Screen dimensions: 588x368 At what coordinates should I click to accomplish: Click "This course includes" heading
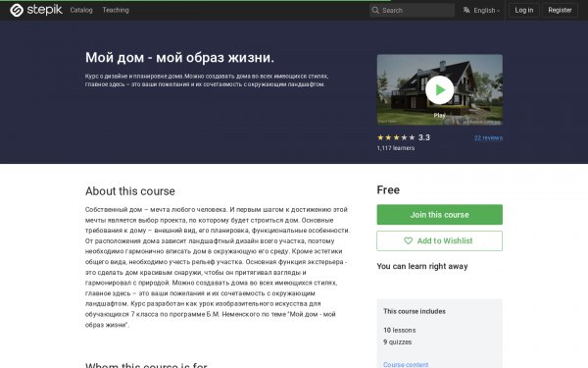[415, 311]
